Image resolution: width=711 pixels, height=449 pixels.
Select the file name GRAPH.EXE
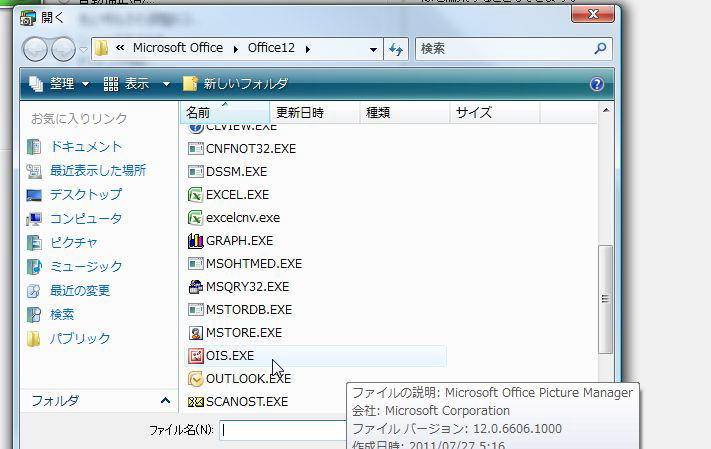click(239, 241)
